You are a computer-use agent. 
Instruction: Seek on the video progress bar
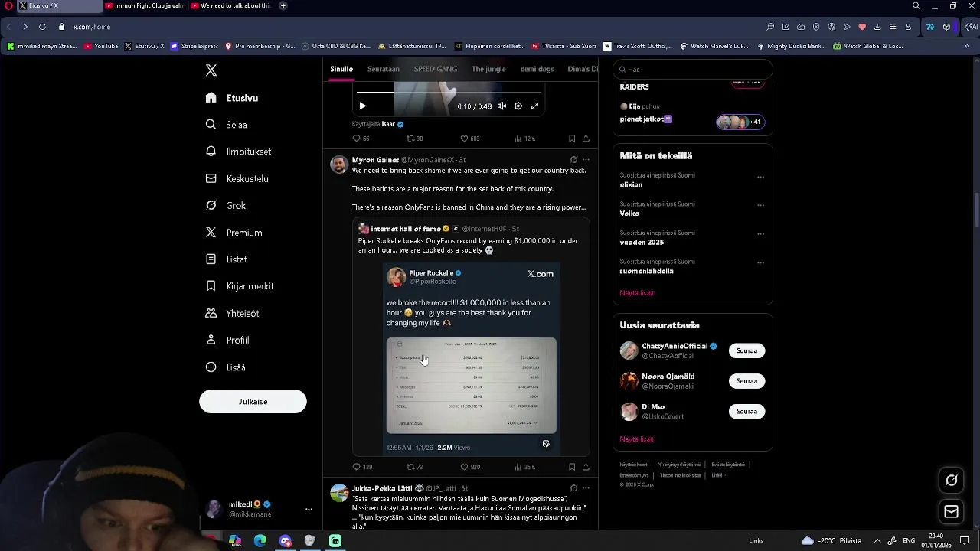[x=449, y=93]
